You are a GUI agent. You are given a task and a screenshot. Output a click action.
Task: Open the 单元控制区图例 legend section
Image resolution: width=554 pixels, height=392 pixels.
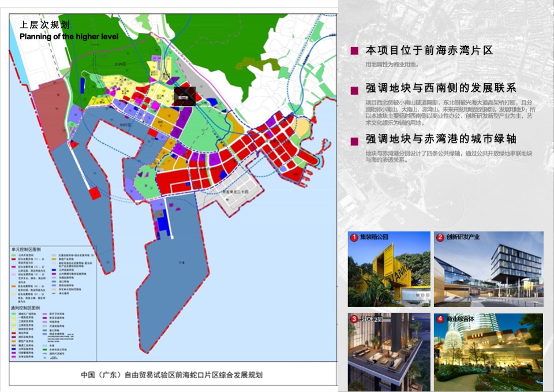[x=28, y=249]
